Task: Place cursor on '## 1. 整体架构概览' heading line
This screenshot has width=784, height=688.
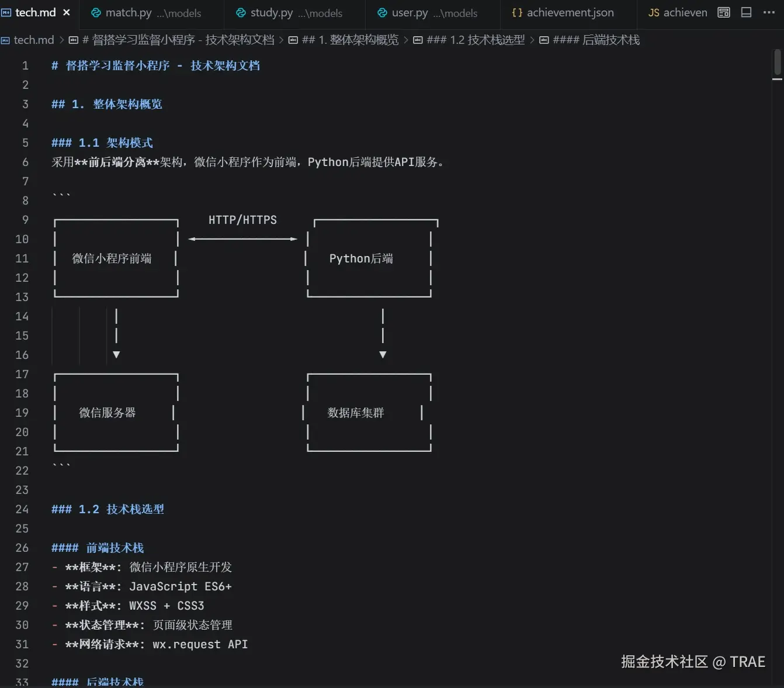Action: tap(107, 104)
